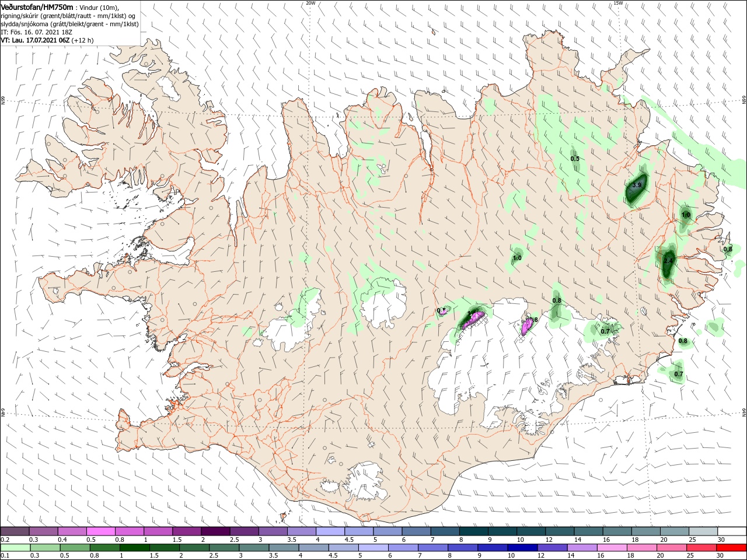Select the 'slydda/snjókoma' legend description line
The image size is (747, 560).
[69, 24]
